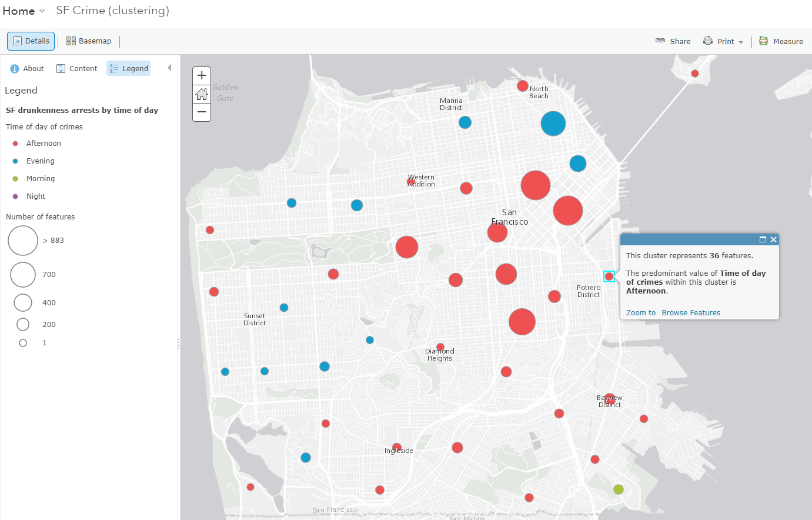This screenshot has height=520, width=812.
Task: Open the Print format dropdown arrow
Action: pyautogui.click(x=740, y=41)
